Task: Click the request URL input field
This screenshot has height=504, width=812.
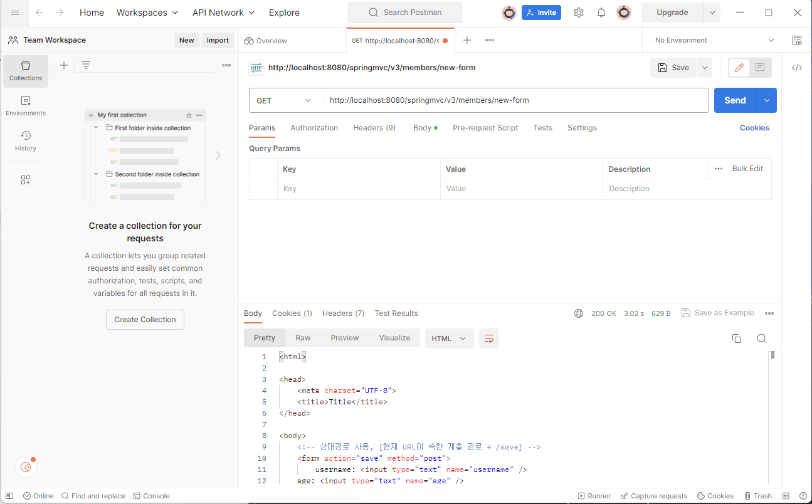Action: [x=516, y=100]
